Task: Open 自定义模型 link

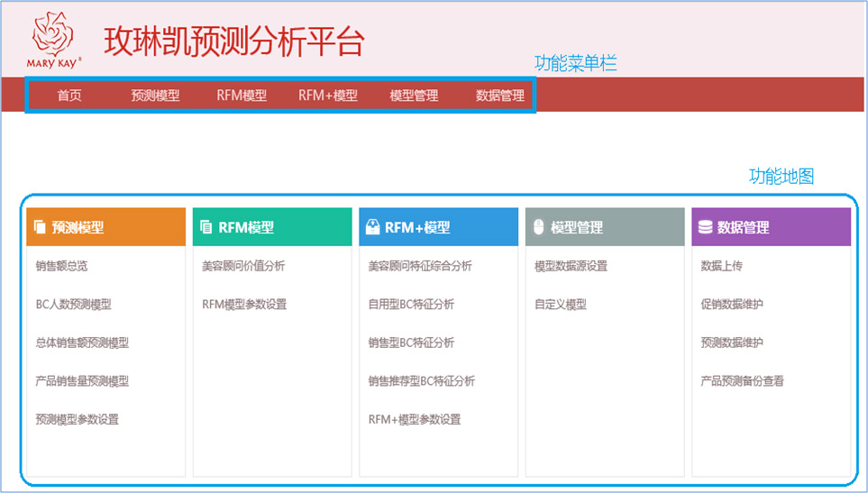Action: pos(561,305)
